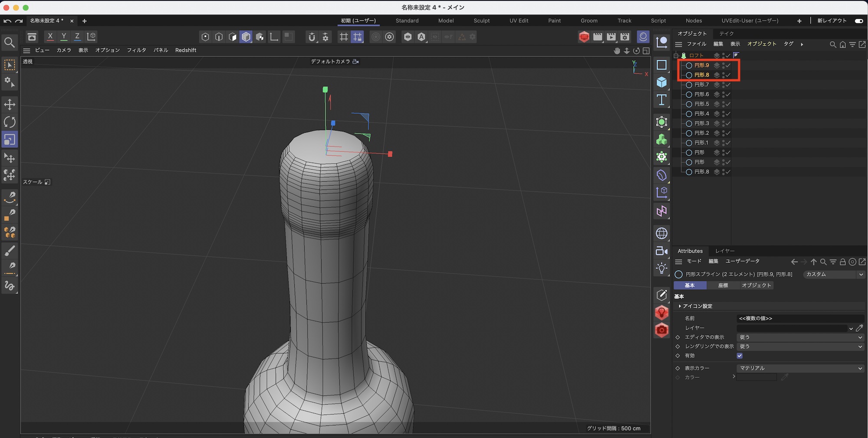Click the 名前 input field
The height and width of the screenshot is (438, 868).
pos(800,318)
